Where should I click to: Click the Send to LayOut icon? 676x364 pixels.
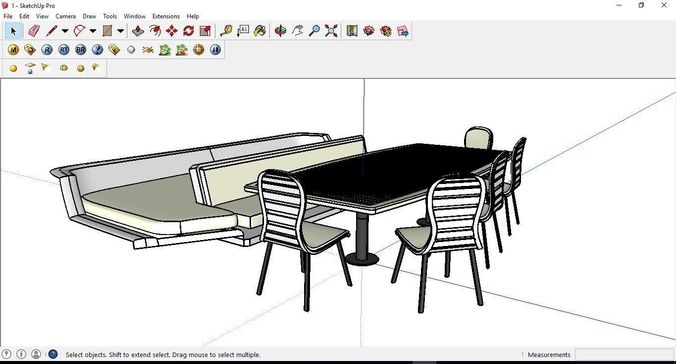[x=402, y=31]
